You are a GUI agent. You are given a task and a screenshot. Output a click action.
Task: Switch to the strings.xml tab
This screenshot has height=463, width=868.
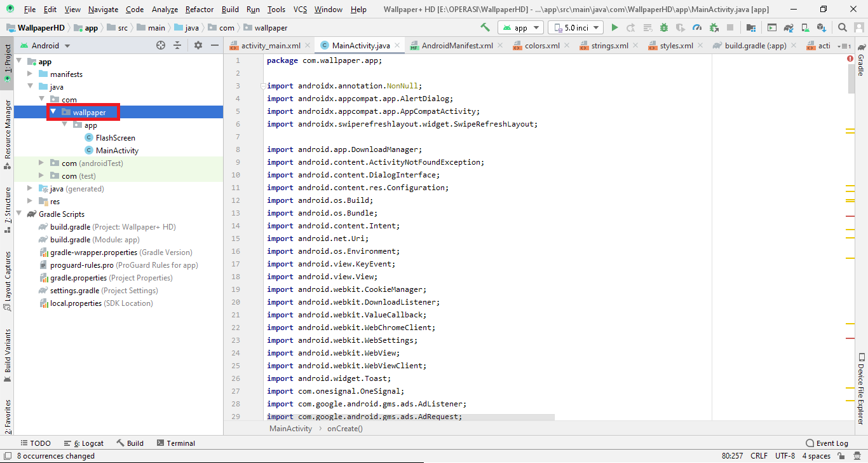[x=609, y=46]
